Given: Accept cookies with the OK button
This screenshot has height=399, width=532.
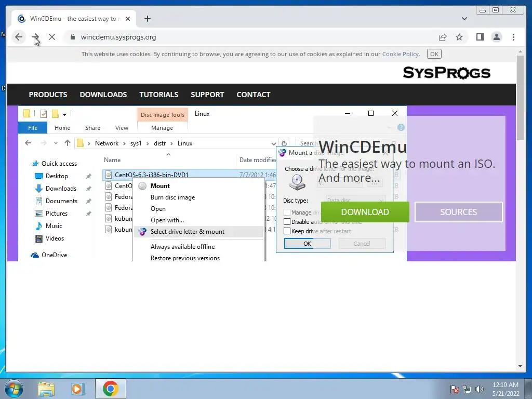Looking at the screenshot, I should 434,54.
